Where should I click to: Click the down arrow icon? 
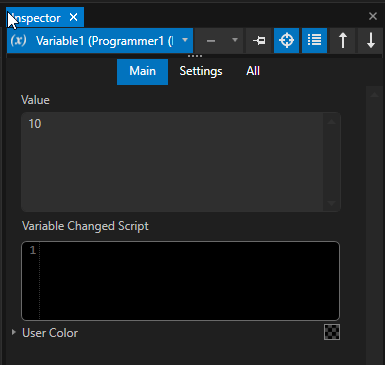coord(370,41)
